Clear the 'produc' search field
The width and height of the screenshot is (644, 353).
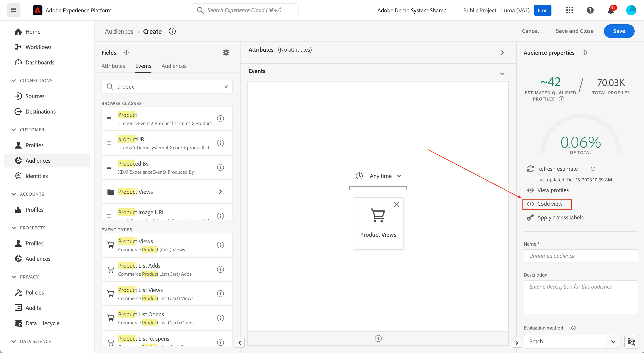point(226,87)
